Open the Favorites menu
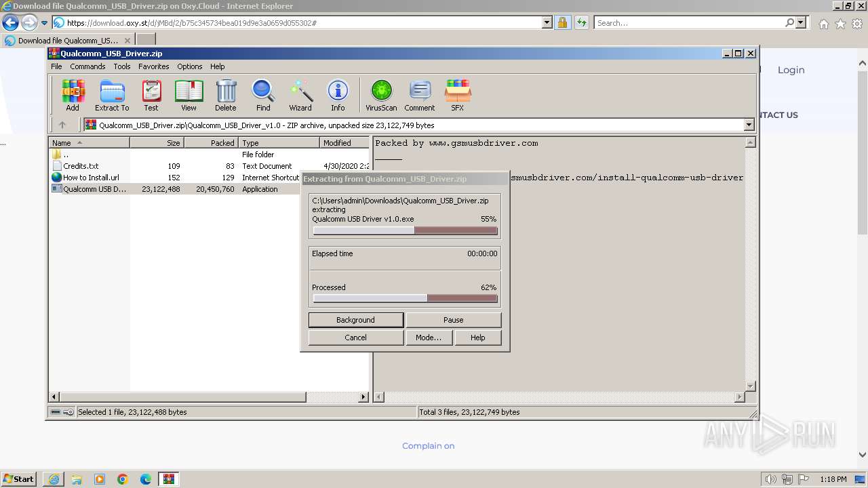868x488 pixels. tap(154, 66)
